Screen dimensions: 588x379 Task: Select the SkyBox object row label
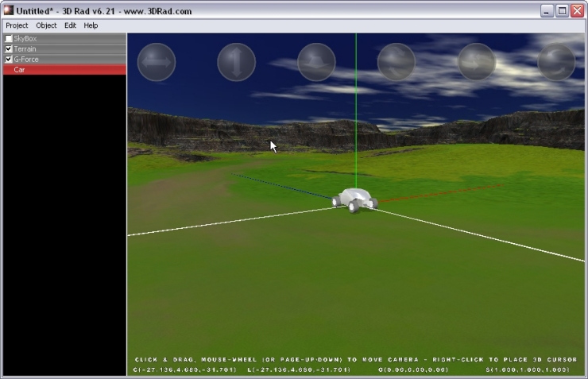point(25,38)
